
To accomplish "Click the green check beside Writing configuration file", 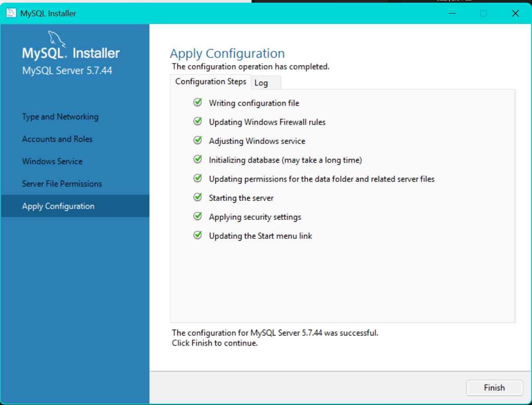I will [198, 102].
